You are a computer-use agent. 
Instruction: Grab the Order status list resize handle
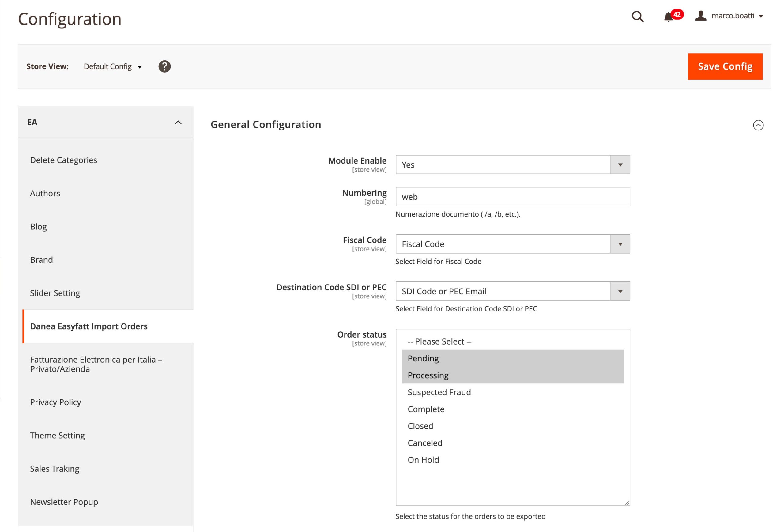(x=627, y=503)
